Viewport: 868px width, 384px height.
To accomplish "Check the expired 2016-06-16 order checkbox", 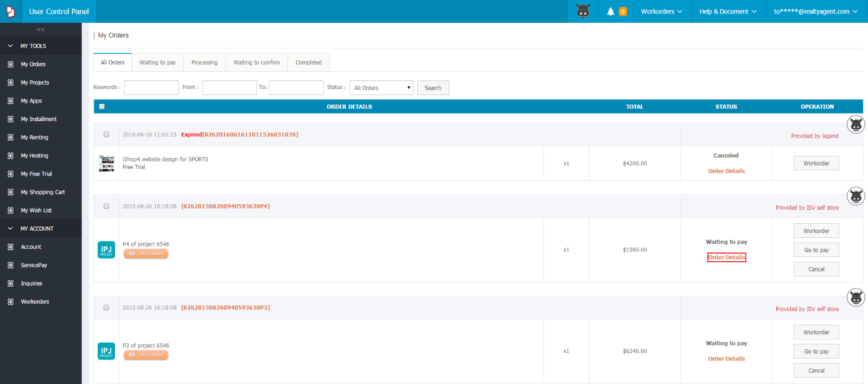I will point(106,134).
